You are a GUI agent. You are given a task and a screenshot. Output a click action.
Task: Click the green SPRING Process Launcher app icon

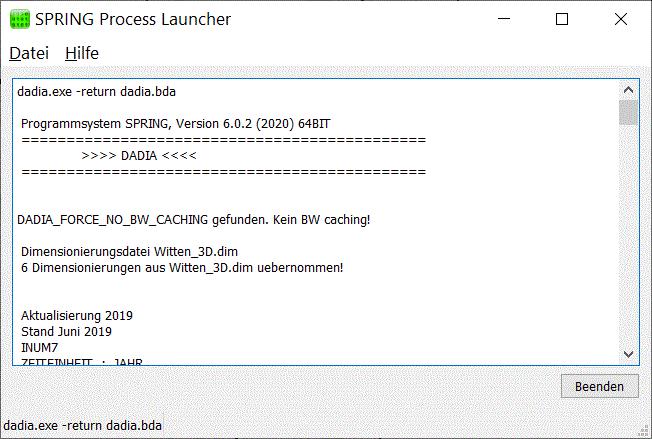20,19
